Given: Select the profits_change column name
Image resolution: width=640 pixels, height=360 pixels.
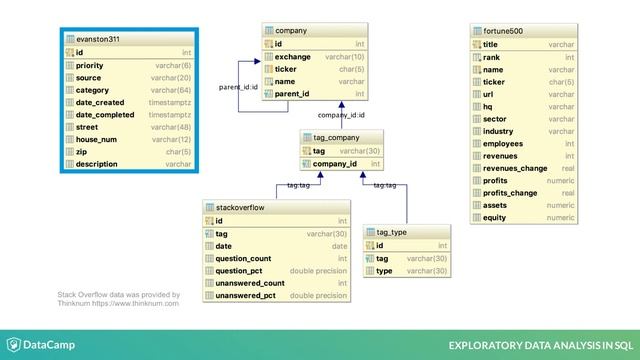Looking at the screenshot, I should (510, 193).
